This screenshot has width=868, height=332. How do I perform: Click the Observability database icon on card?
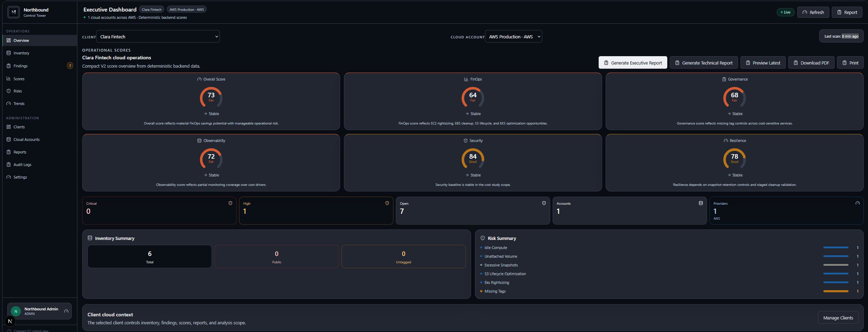pyautogui.click(x=199, y=141)
